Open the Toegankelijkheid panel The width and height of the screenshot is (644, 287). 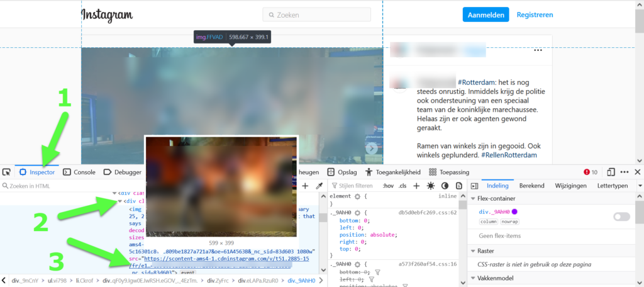(392, 172)
